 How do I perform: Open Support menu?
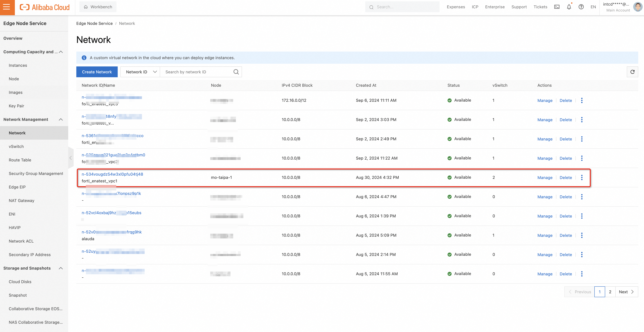coord(519,7)
